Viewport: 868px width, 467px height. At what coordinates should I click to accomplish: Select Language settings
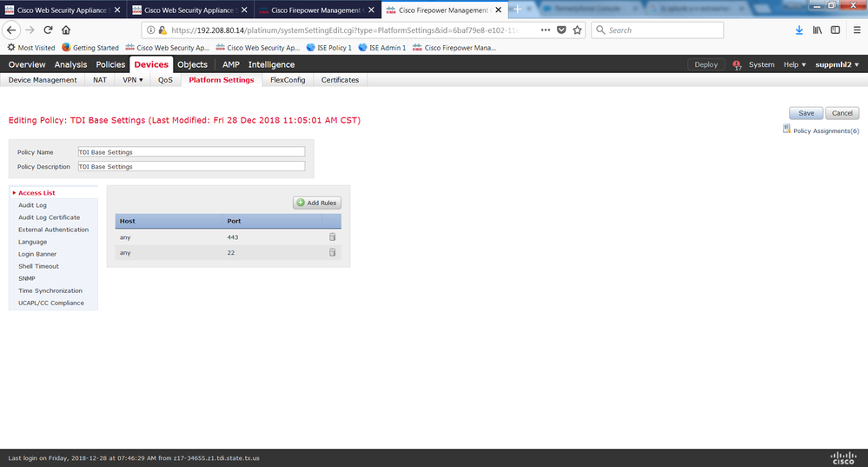click(x=32, y=242)
